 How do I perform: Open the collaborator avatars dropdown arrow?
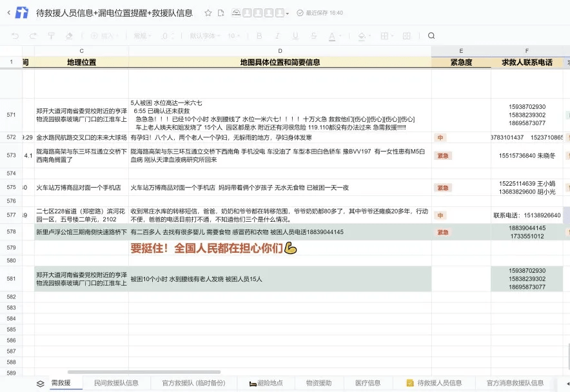pos(287,14)
